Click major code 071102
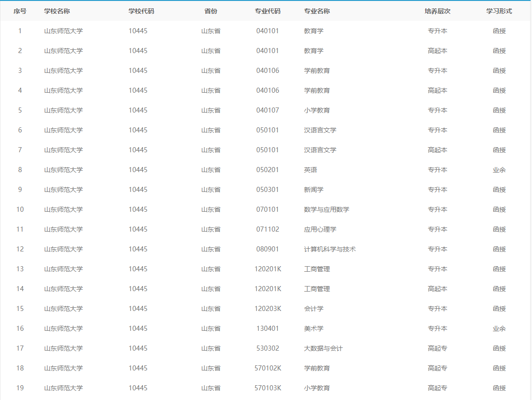 coord(268,229)
